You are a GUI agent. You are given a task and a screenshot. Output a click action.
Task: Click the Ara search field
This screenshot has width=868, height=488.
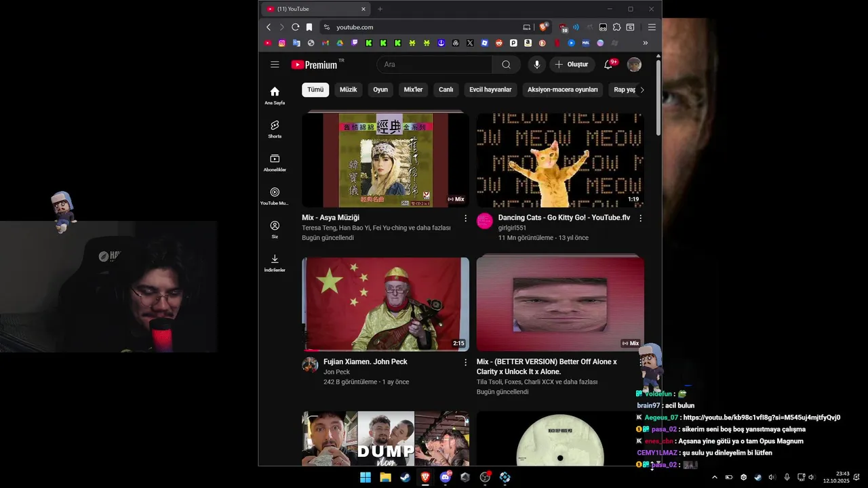tap(434, 64)
